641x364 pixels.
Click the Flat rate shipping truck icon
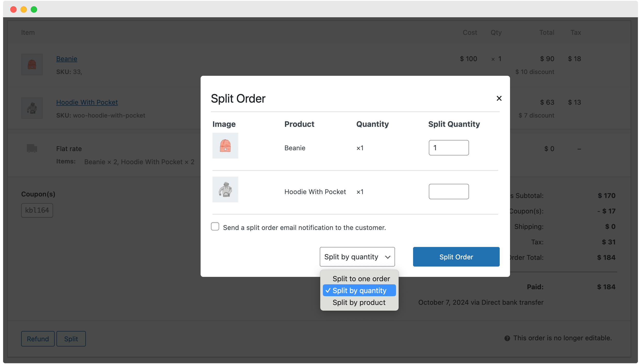(32, 148)
